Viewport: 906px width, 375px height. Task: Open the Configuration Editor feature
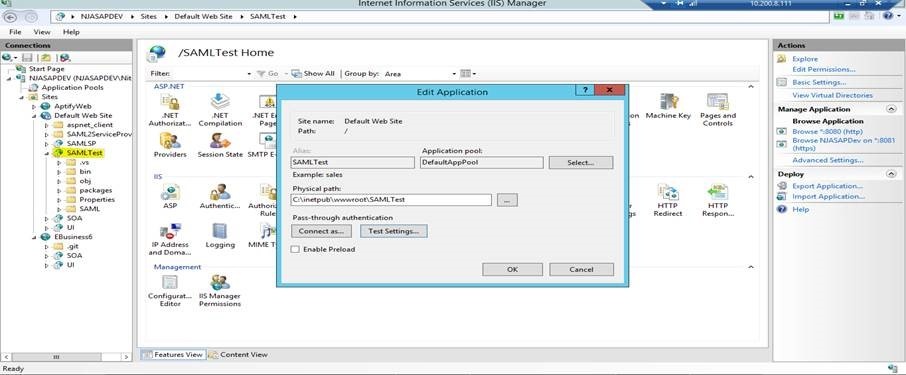pyautogui.click(x=170, y=291)
